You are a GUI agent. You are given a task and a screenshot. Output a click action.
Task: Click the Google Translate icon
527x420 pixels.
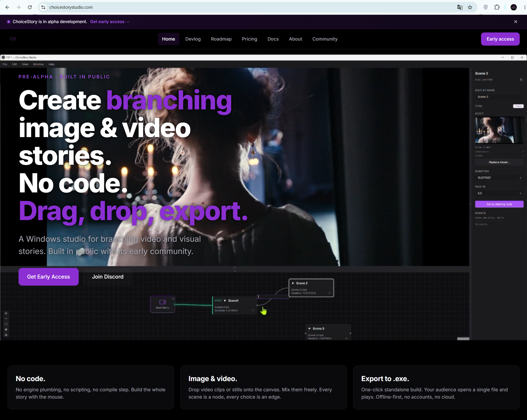coord(460,7)
